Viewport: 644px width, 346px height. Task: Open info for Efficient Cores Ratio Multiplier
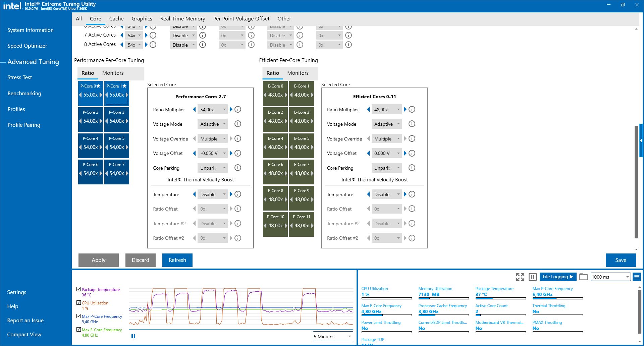412,109
